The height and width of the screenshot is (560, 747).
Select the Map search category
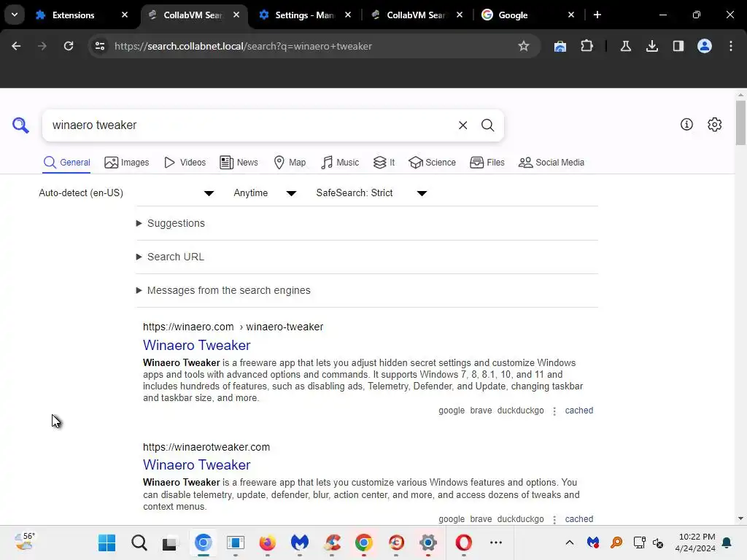coord(290,163)
